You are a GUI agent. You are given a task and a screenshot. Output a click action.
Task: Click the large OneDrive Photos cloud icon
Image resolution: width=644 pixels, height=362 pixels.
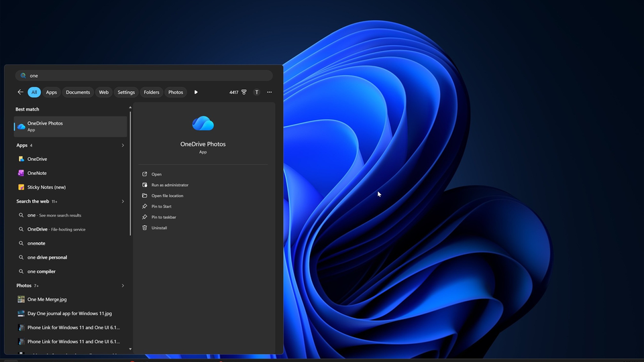[203, 123]
